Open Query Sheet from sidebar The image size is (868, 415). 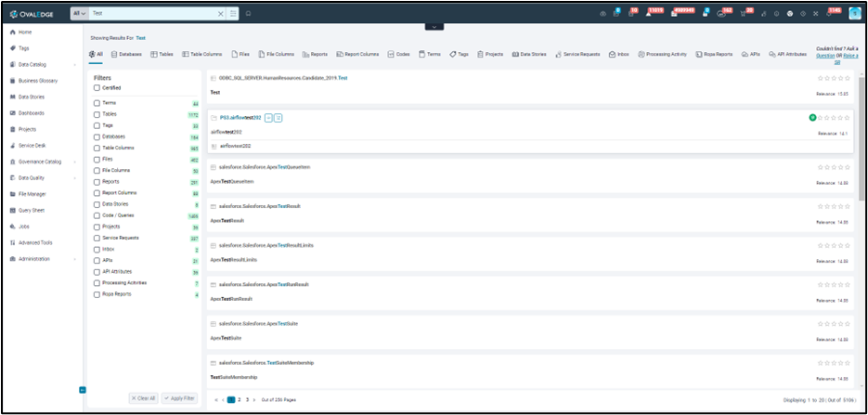(x=32, y=210)
